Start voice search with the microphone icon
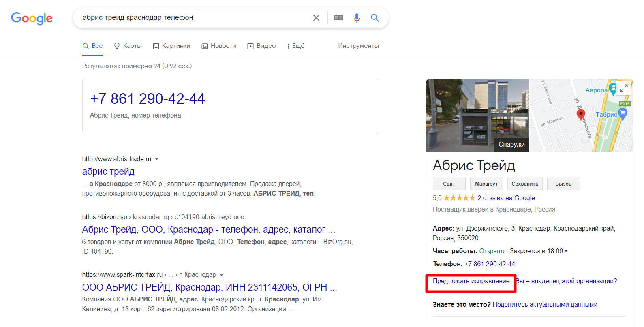This screenshot has height=327, width=644. point(357,18)
